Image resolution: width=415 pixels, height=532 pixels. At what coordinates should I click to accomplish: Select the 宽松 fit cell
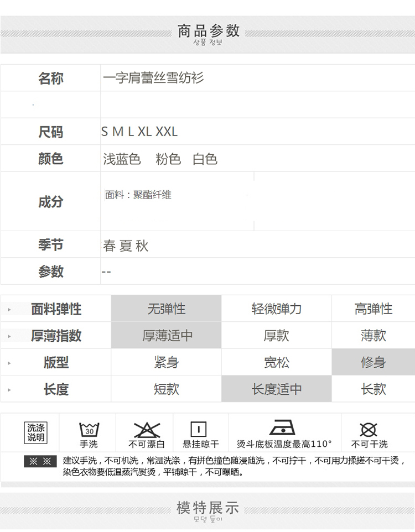(x=276, y=362)
